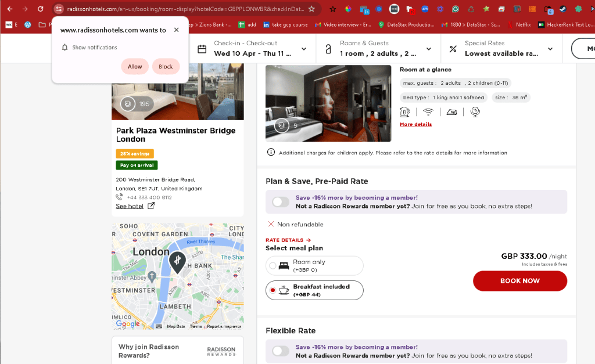Open hotel photo gallery showing 195 images
Image resolution: width=595 pixels, height=364 pixels.
pos(137,103)
